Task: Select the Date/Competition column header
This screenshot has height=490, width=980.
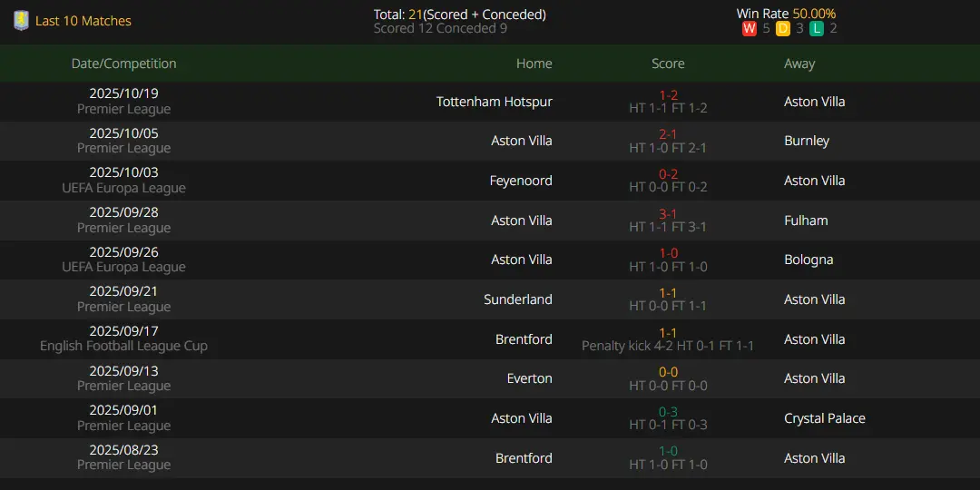Action: (123, 64)
